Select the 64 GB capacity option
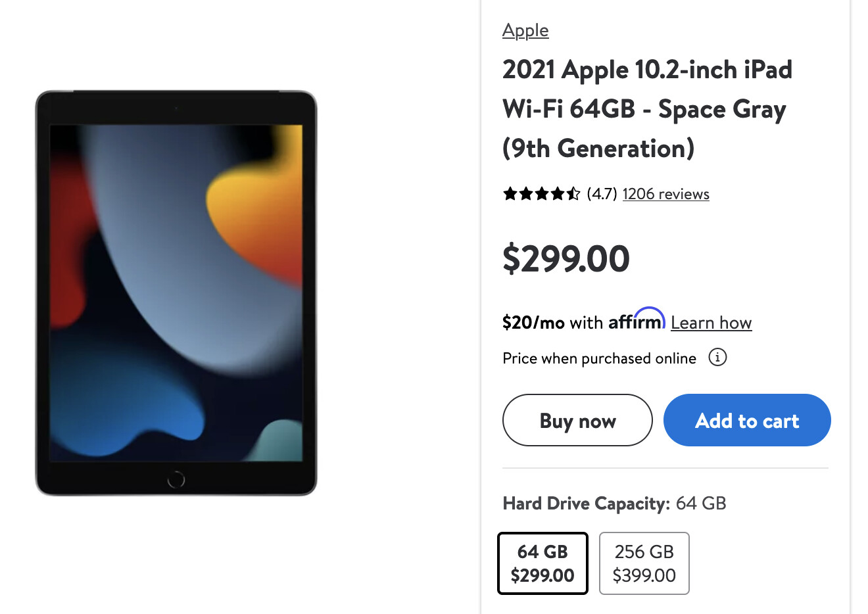Screen dimensions: 868x614 [x=542, y=563]
